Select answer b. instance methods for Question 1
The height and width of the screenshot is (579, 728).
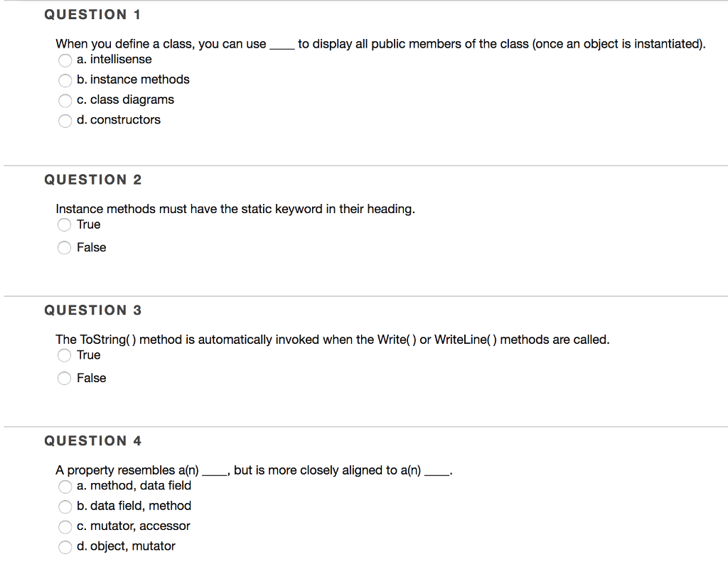[x=65, y=80]
